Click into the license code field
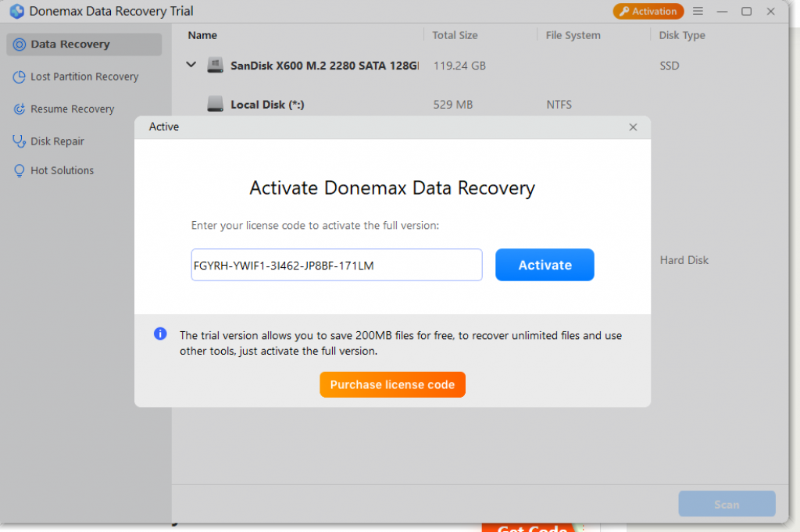800x532 pixels. click(x=337, y=265)
